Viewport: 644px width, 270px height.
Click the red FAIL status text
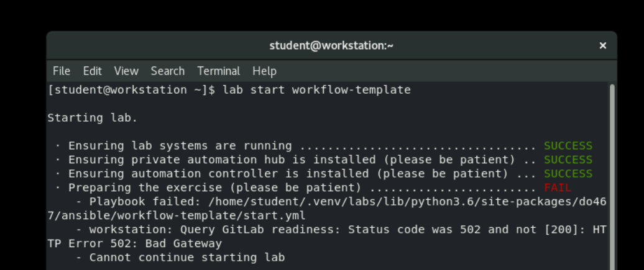pyautogui.click(x=557, y=187)
